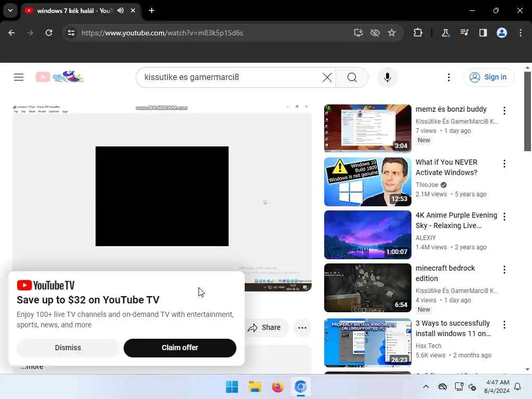Open the tab search dropdown arrow
The width and height of the screenshot is (532, 399).
tap(10, 10)
